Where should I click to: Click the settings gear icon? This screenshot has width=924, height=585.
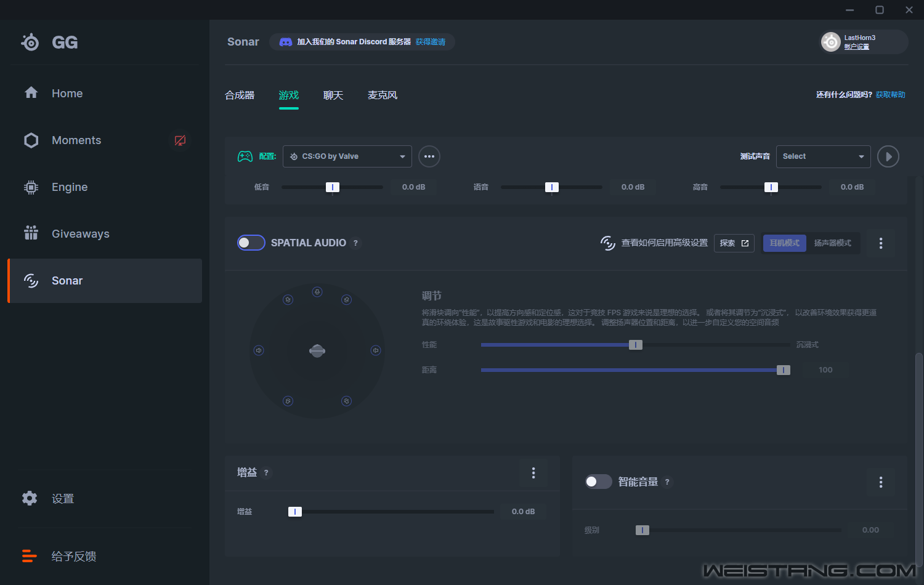[x=30, y=498]
